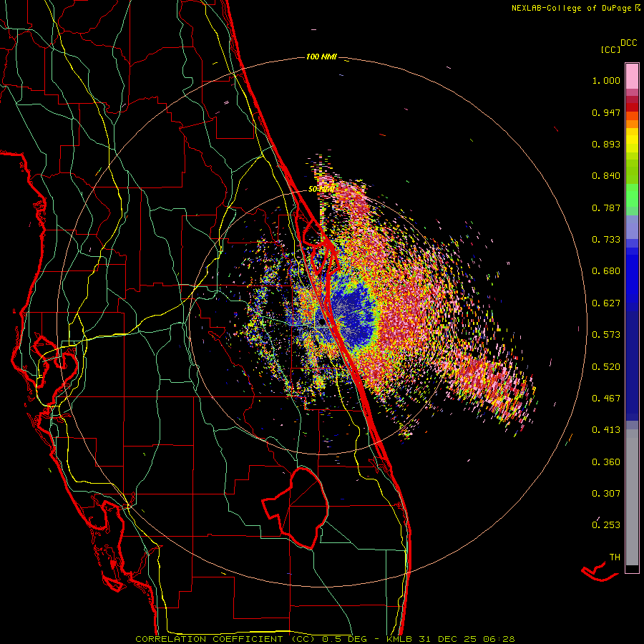Select the 0.360 scale value
Image resolution: width=644 pixels, height=644 pixels.
click(606, 462)
